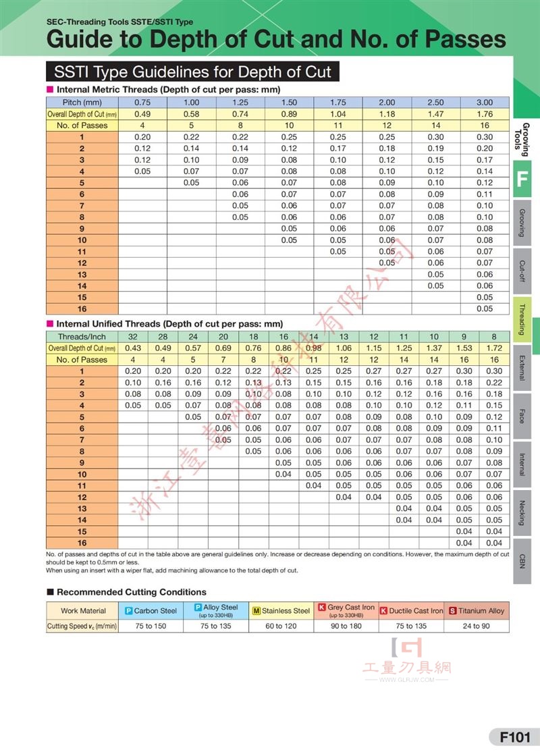Select the Threading side tab
This screenshot has height=756, width=540.
point(522,320)
